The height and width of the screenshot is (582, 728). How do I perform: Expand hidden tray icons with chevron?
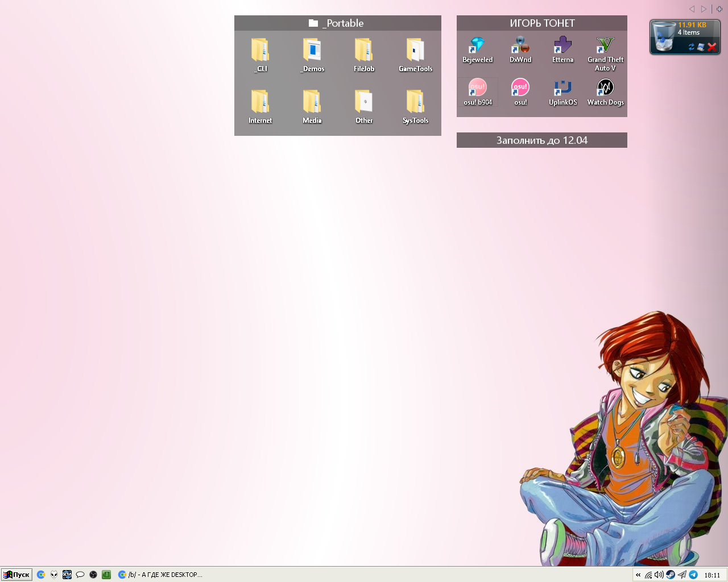click(638, 575)
